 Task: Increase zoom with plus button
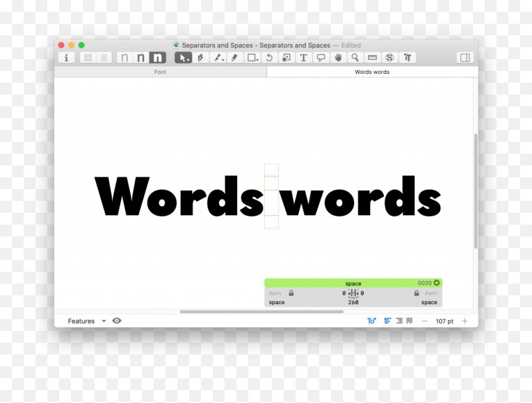click(465, 321)
